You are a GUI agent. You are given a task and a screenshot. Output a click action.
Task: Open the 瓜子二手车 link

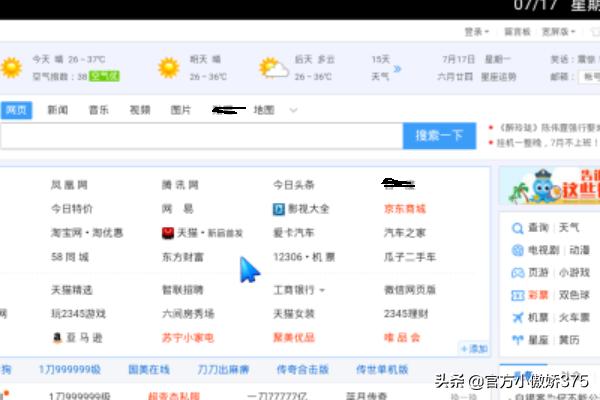410,257
